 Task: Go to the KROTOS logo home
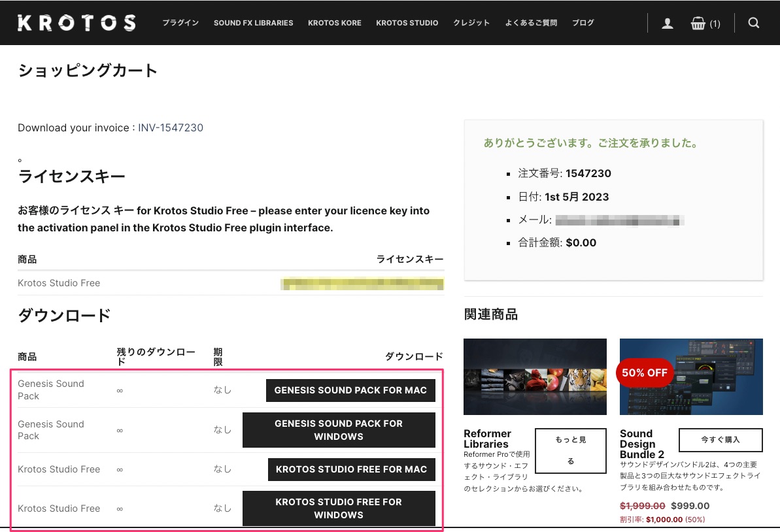click(x=76, y=23)
